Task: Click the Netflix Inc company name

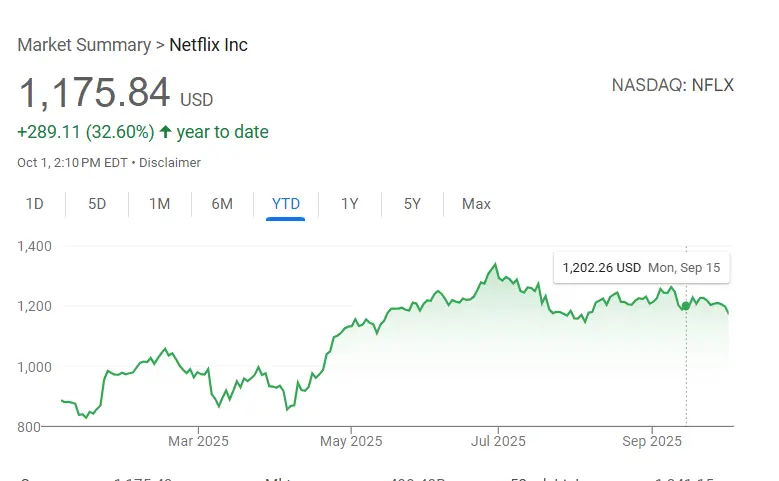Action: tap(208, 45)
